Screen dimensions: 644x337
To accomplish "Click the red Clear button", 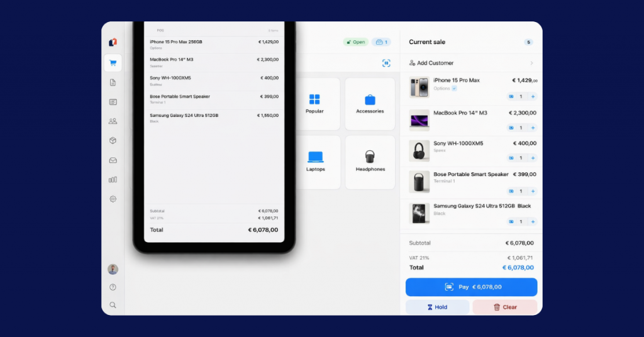I will tap(505, 307).
